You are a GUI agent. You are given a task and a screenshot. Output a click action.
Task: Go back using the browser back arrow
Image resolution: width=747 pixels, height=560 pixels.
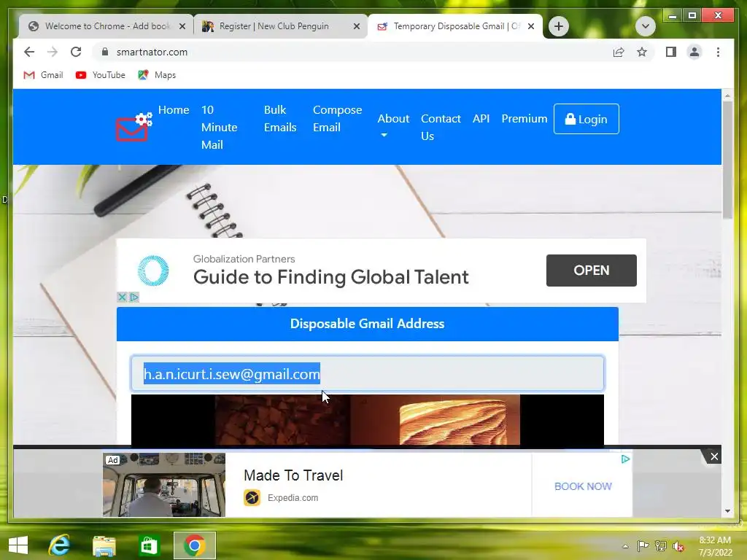click(29, 52)
